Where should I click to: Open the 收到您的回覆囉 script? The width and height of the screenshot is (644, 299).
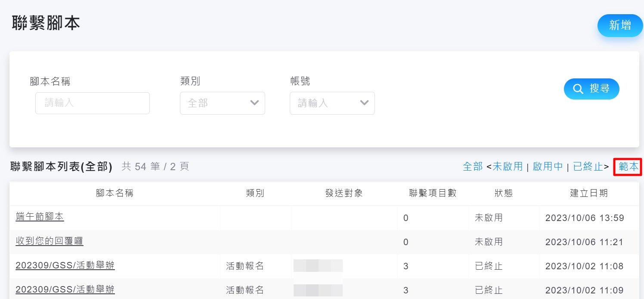pos(50,241)
